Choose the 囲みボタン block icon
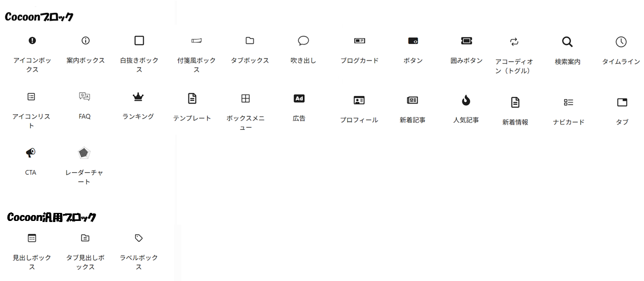644x281 pixels. (x=466, y=41)
